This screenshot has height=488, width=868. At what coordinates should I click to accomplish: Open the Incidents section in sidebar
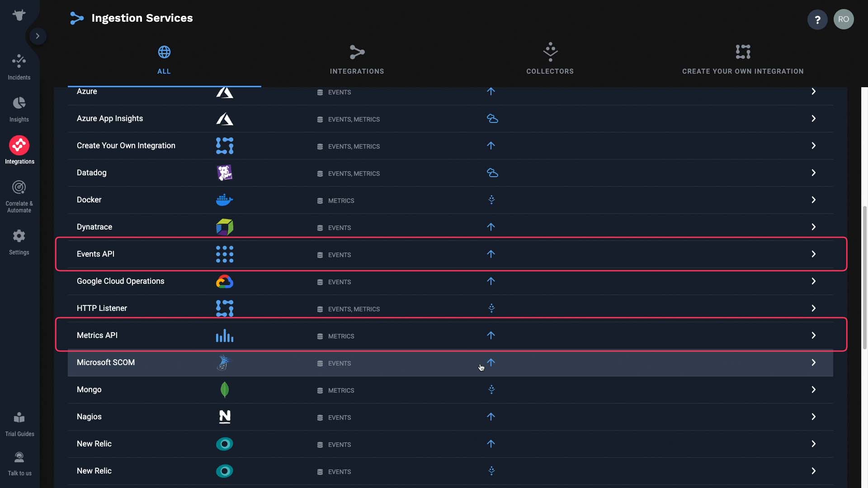tap(19, 67)
